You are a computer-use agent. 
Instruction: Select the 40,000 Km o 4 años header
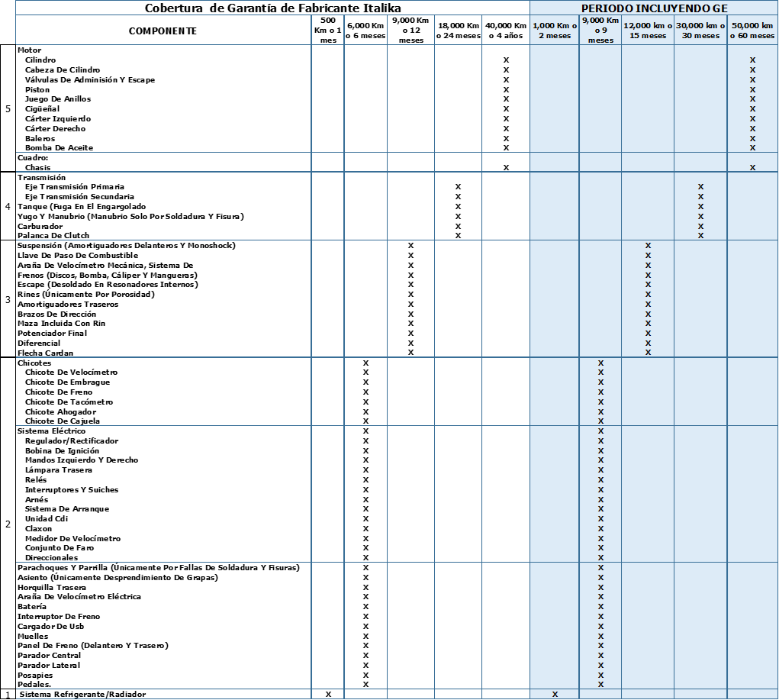tap(506, 31)
